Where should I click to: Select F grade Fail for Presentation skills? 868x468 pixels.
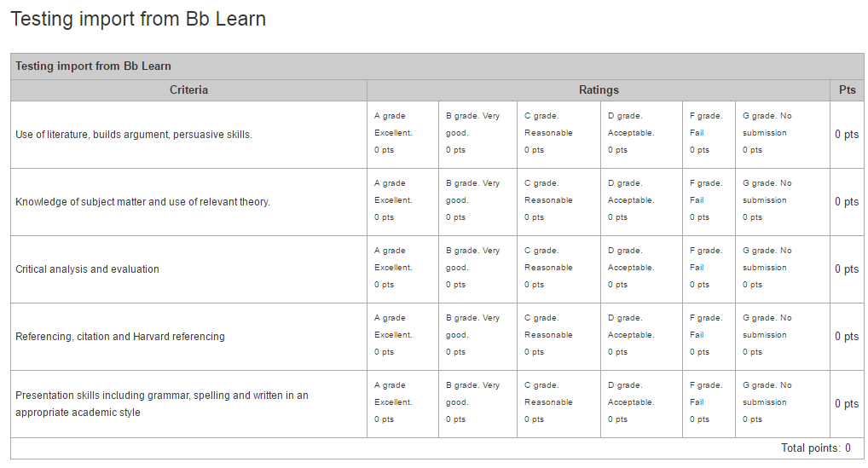[x=709, y=404]
